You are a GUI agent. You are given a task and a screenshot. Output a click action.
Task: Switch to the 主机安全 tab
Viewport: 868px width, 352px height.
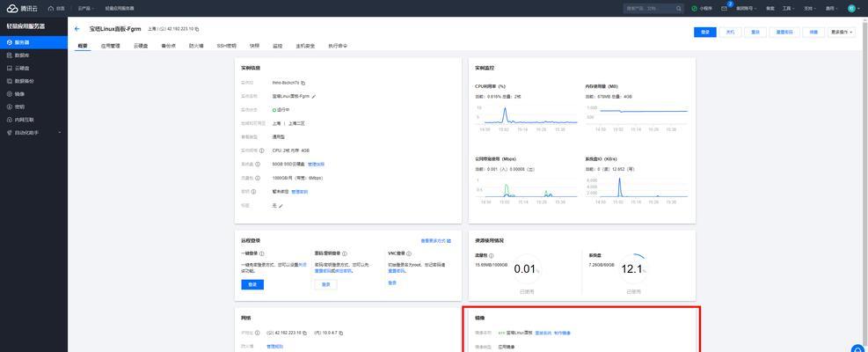tap(305, 46)
